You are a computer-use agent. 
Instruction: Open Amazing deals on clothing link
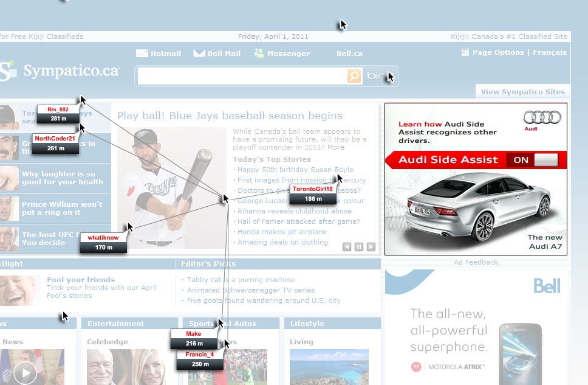click(x=282, y=242)
